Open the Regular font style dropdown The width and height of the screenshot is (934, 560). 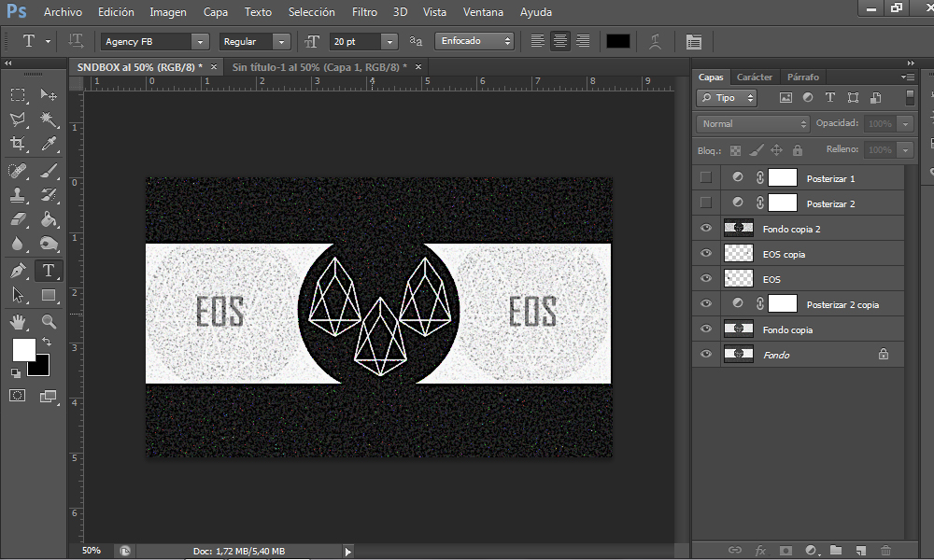(281, 42)
